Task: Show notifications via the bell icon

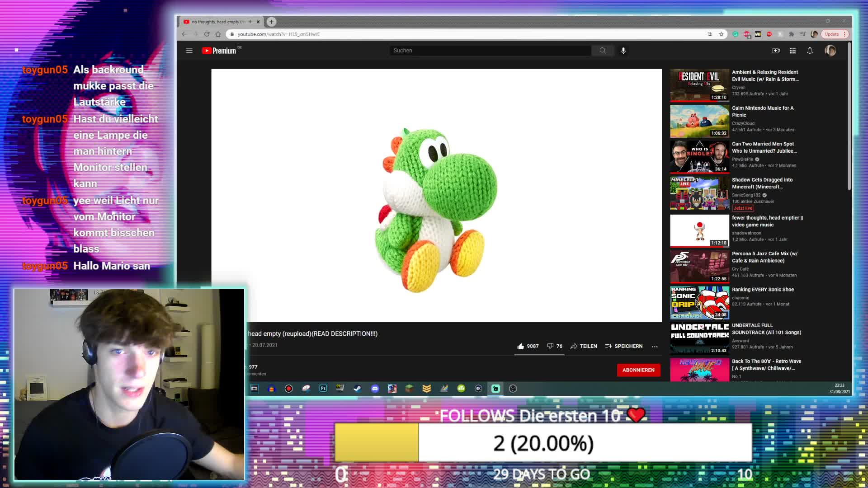Action: (810, 51)
